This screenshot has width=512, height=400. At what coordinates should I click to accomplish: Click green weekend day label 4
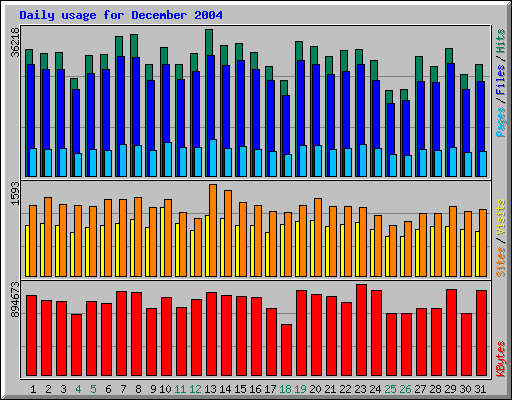tap(78, 389)
